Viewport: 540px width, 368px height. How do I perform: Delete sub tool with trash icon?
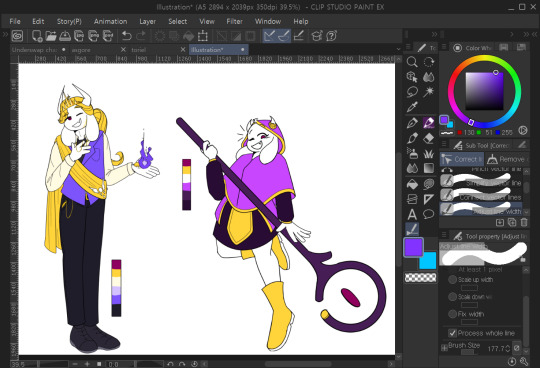coord(524,222)
